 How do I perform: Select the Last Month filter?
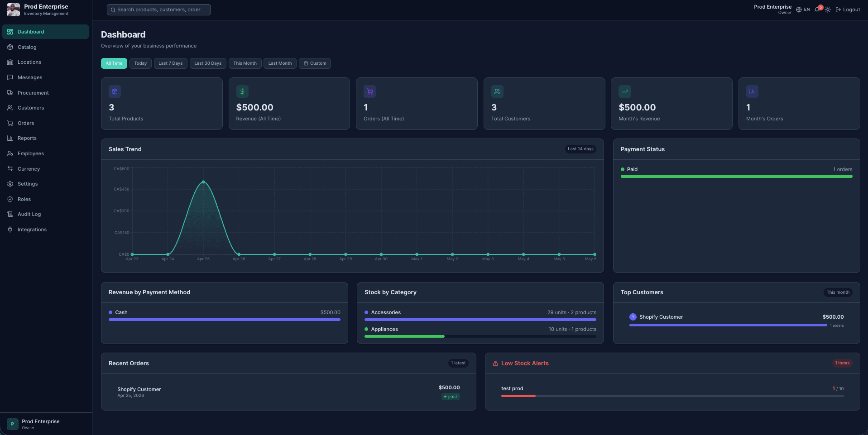tap(280, 63)
